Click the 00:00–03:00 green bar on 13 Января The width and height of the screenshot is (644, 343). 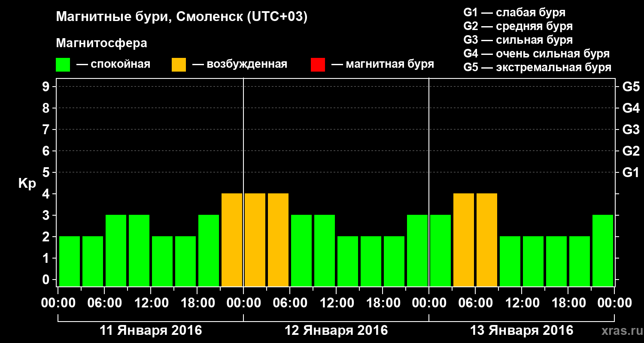click(440, 250)
